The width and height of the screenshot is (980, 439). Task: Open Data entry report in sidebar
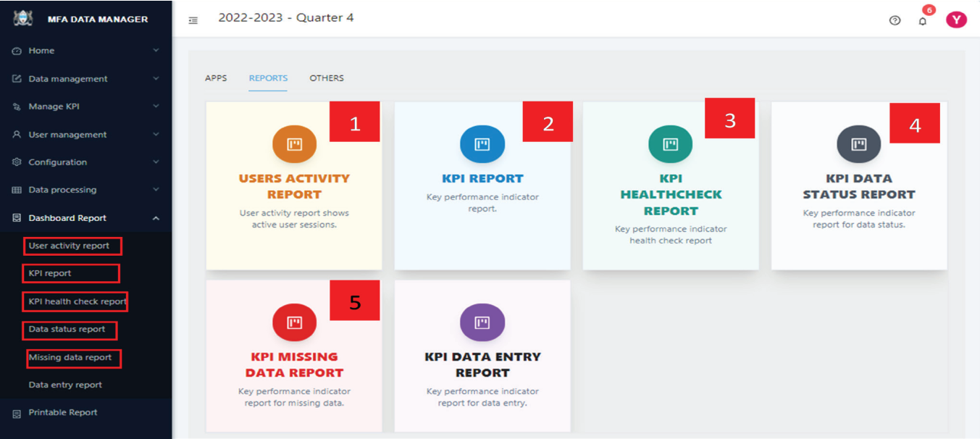tap(65, 385)
